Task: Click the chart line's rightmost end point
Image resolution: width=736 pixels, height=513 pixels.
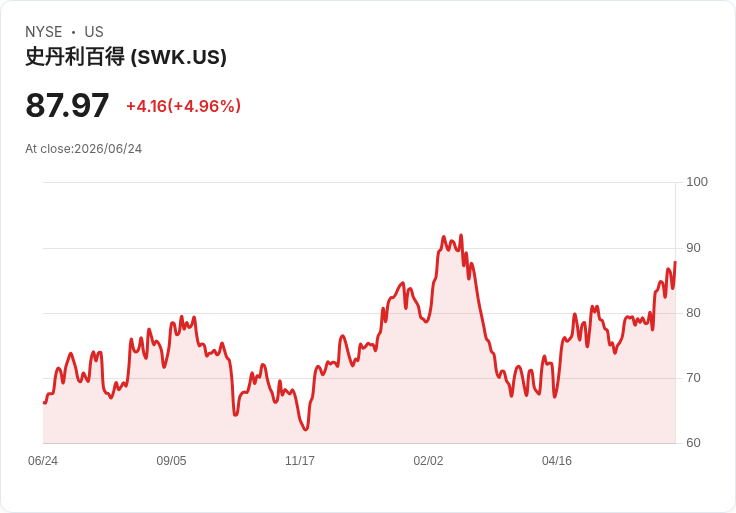Action: [x=675, y=262]
